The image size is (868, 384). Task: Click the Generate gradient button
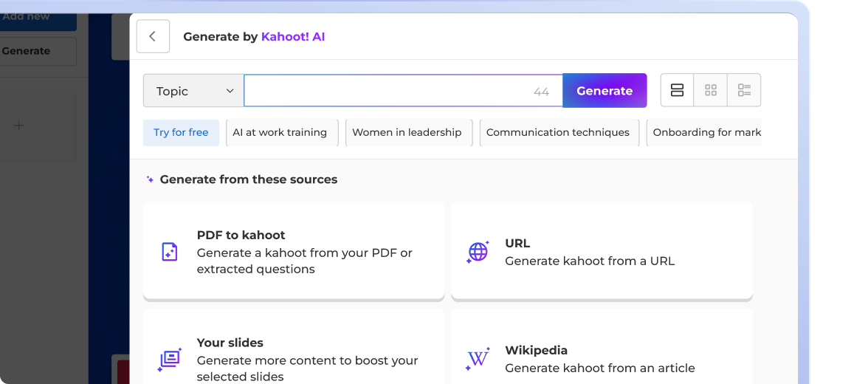click(604, 90)
